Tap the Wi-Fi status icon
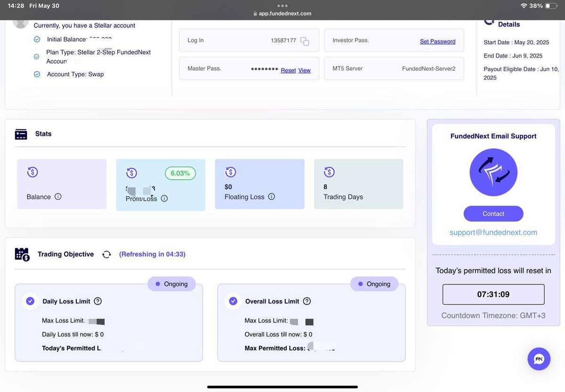 pos(524,6)
